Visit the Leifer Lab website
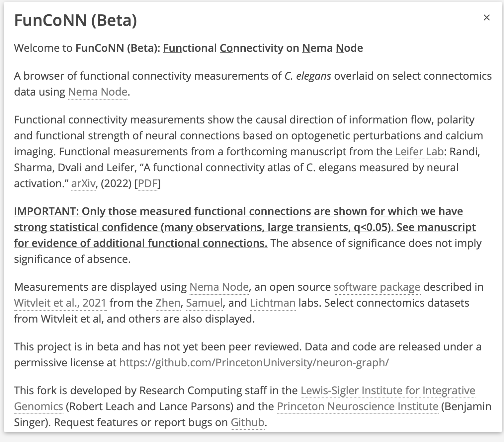 click(x=419, y=152)
